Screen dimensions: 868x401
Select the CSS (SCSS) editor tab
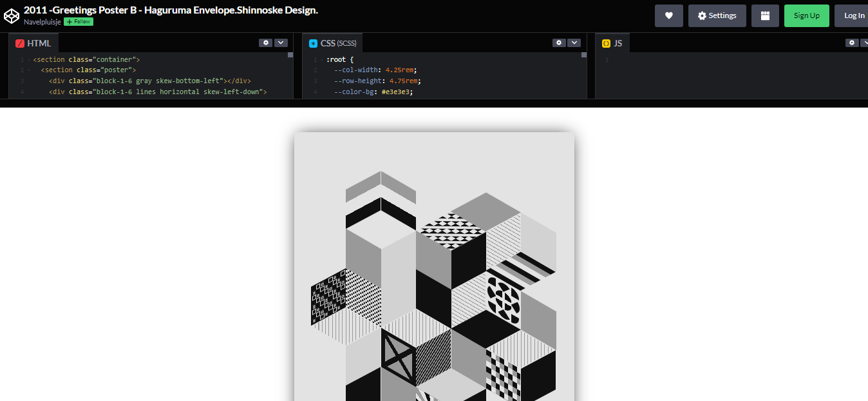click(332, 43)
